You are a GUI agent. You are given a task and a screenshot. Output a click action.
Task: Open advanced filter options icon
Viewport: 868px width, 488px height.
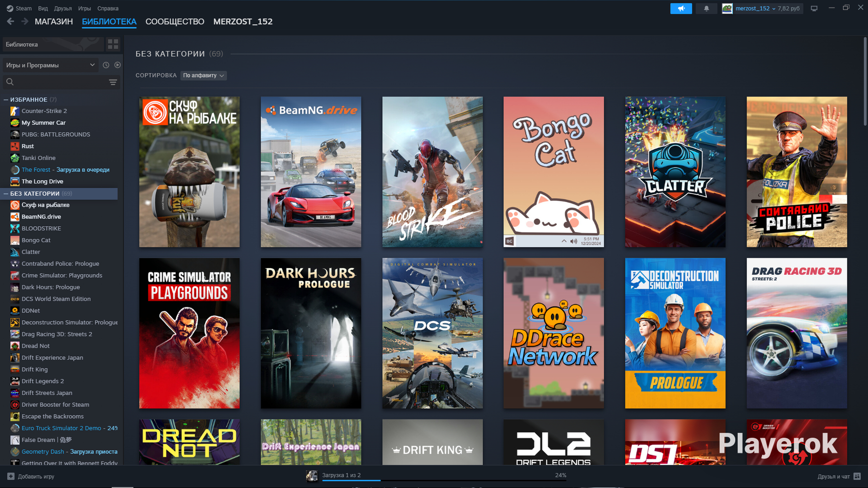(113, 82)
